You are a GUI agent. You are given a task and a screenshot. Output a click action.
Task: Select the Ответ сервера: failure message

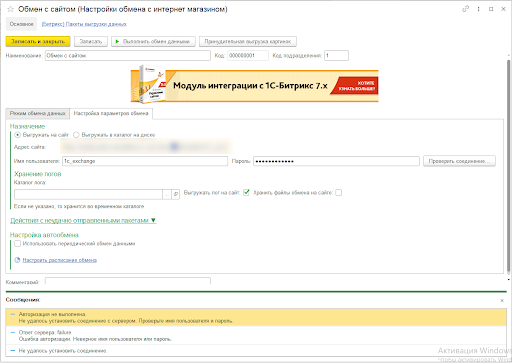(x=256, y=335)
